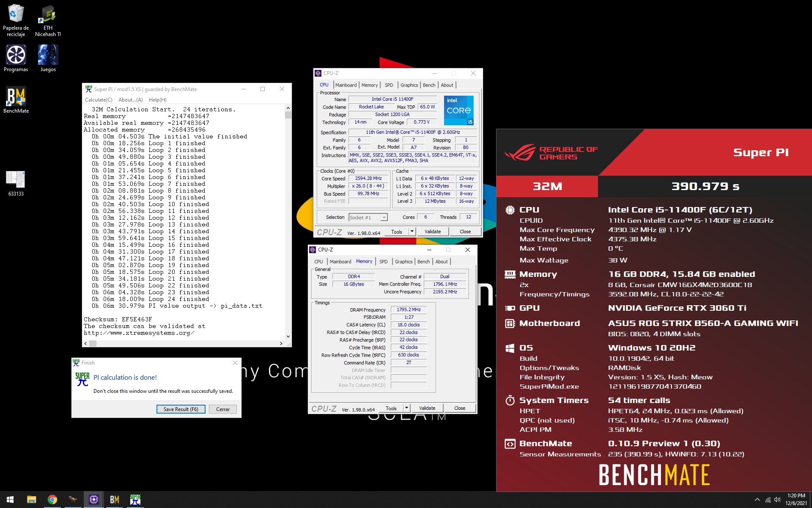The image size is (812, 508).
Task: Open the Juegos desktop folder icon
Action: [x=48, y=58]
